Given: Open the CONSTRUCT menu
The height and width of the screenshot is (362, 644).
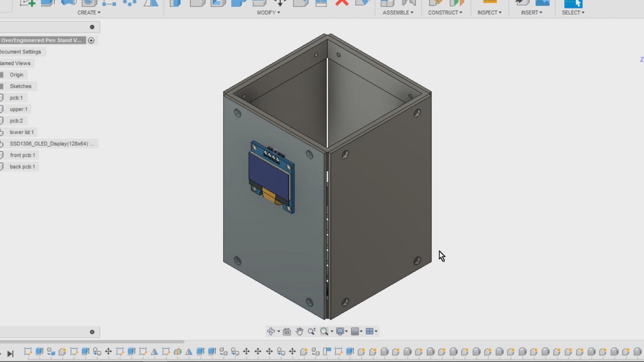Looking at the screenshot, I should (x=445, y=12).
